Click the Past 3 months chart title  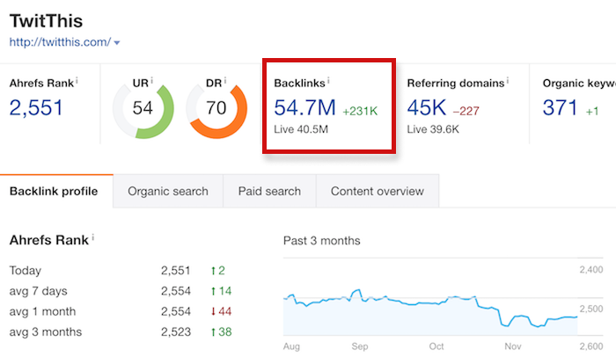coord(322,241)
